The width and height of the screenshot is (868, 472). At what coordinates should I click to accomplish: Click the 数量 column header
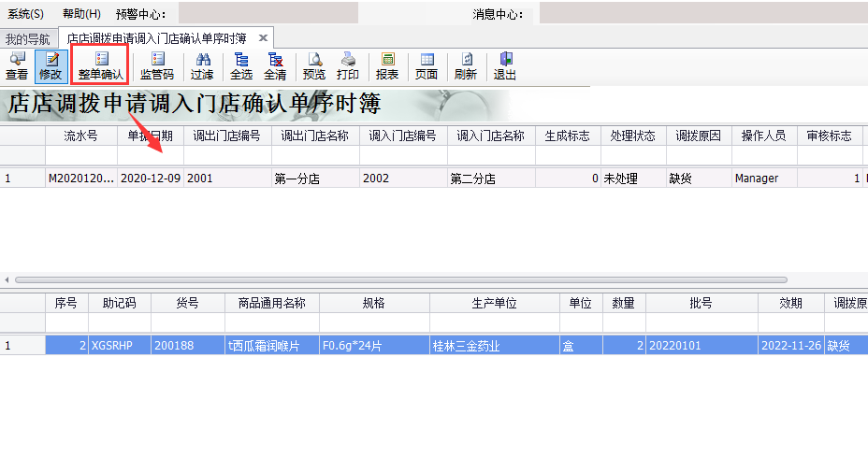click(x=623, y=303)
